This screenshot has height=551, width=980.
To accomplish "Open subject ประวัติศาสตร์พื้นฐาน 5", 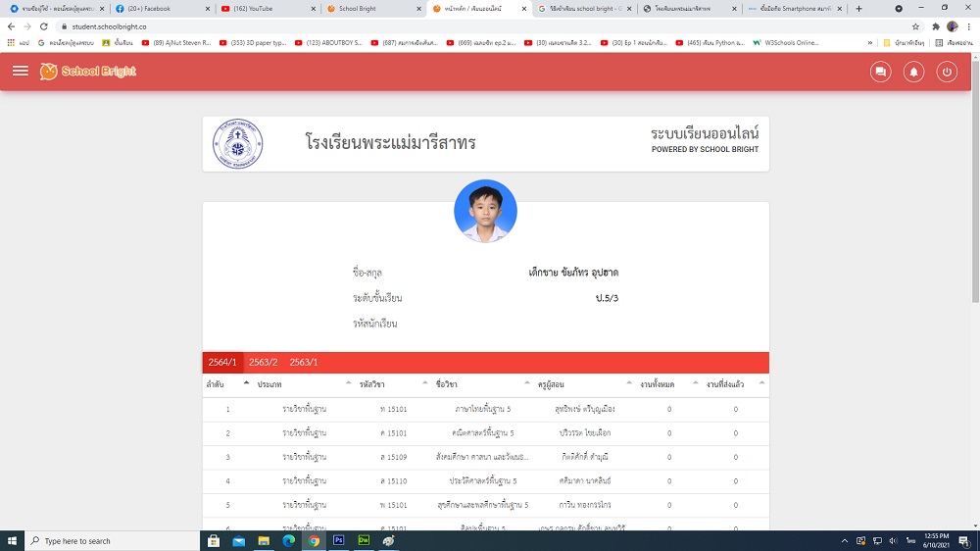I will [x=482, y=481].
